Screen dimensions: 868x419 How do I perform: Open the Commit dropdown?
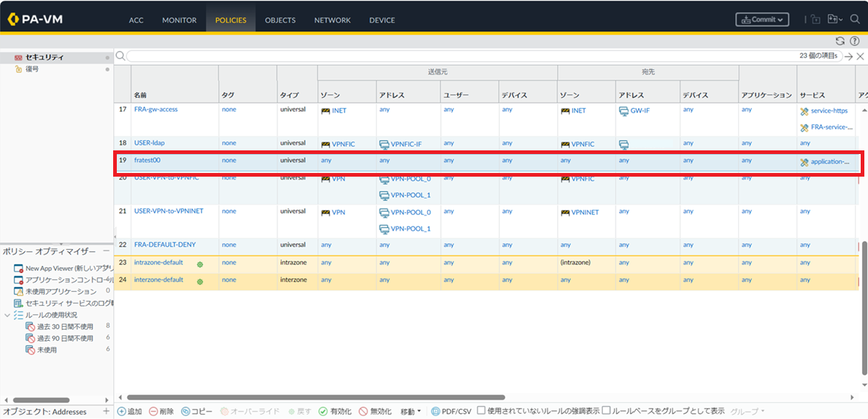click(x=762, y=20)
